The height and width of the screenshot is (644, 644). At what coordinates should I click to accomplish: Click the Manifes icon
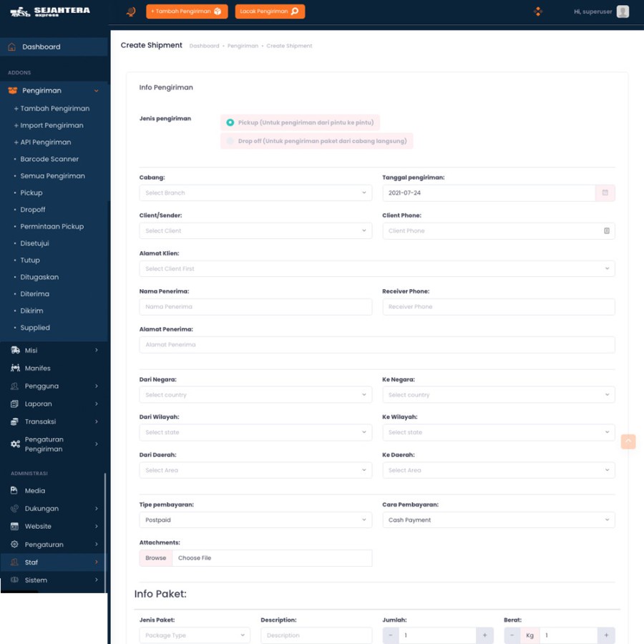pos(15,368)
